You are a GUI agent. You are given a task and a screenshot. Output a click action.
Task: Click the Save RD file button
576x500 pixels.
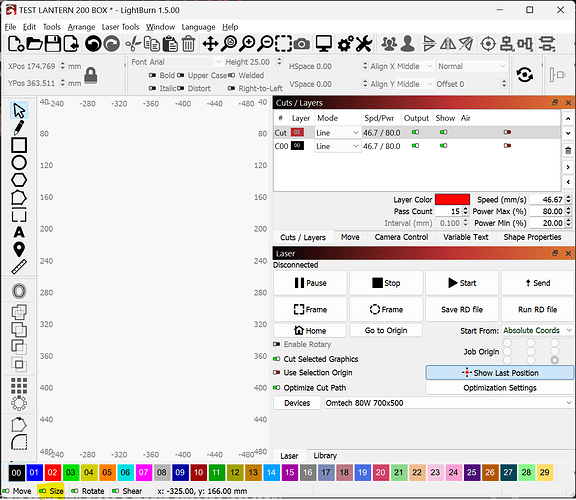(x=462, y=309)
